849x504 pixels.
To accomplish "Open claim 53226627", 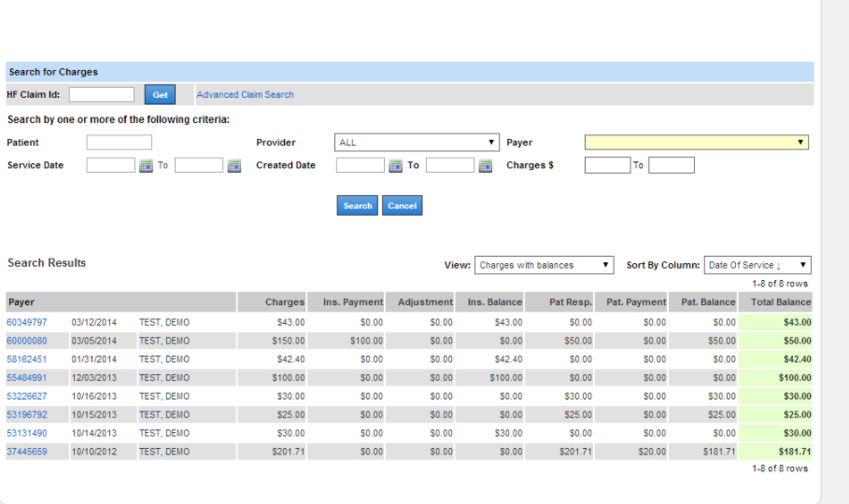I will 27,397.
